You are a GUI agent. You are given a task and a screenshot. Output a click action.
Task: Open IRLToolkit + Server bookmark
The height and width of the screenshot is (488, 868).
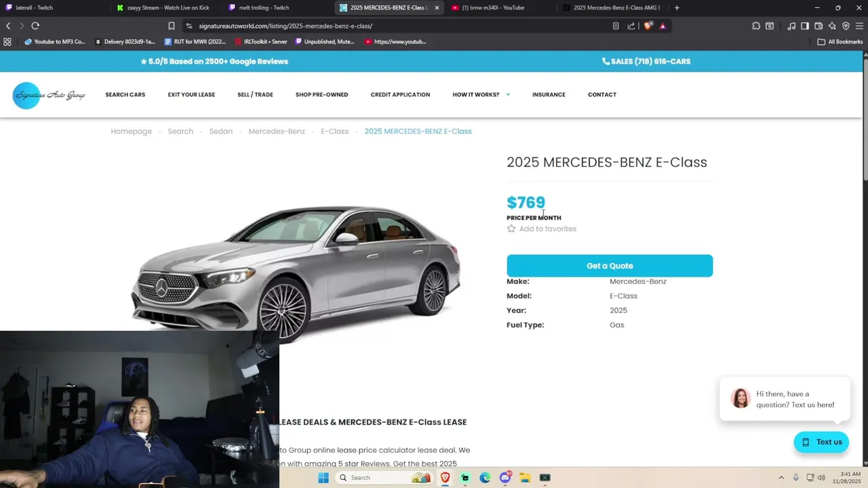click(260, 41)
